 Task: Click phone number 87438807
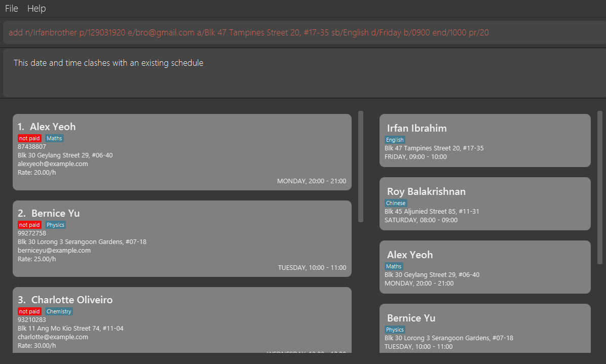pyautogui.click(x=32, y=147)
